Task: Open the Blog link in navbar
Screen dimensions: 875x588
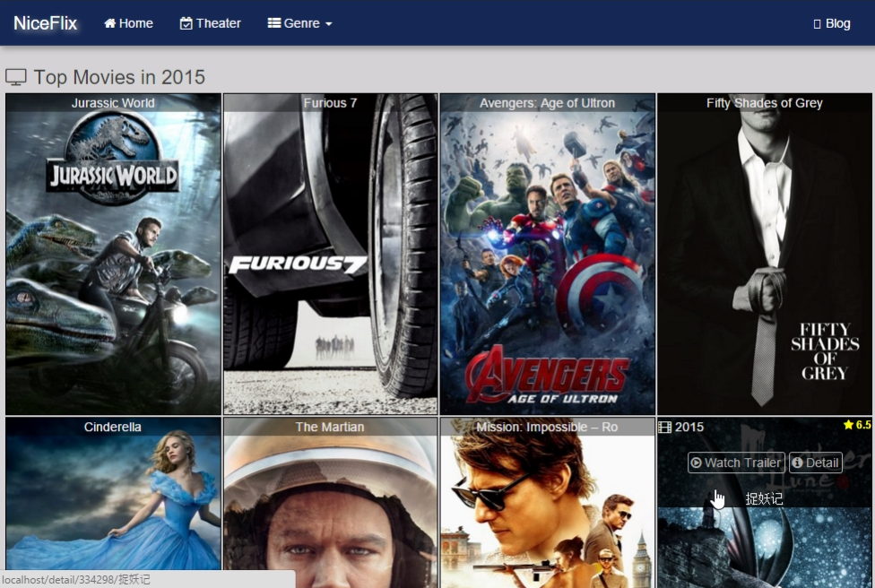Action: pyautogui.click(x=831, y=23)
